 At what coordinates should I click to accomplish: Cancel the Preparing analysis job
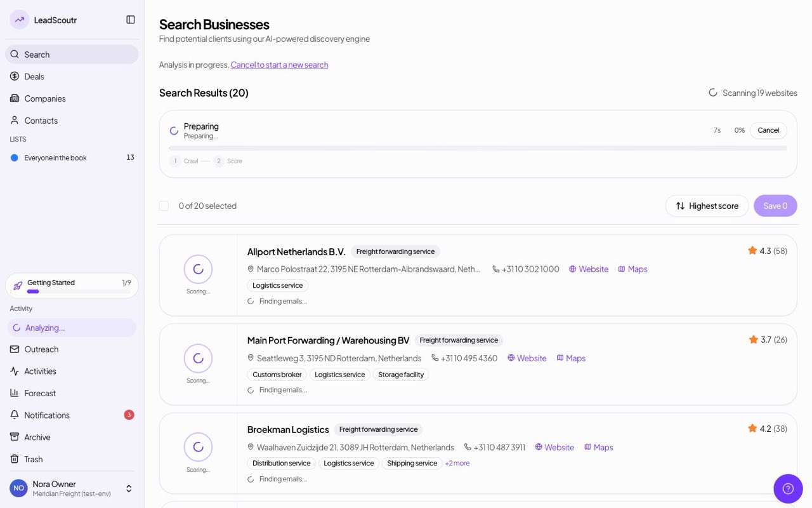[x=768, y=130]
